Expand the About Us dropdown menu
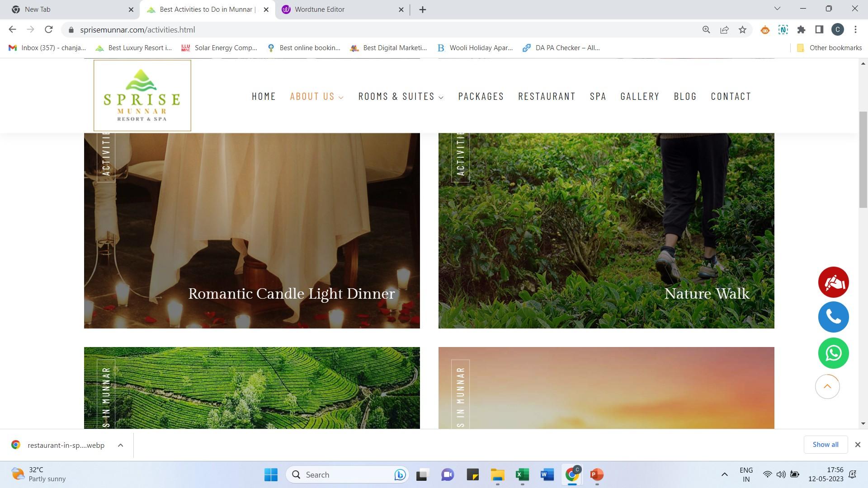 (x=316, y=96)
